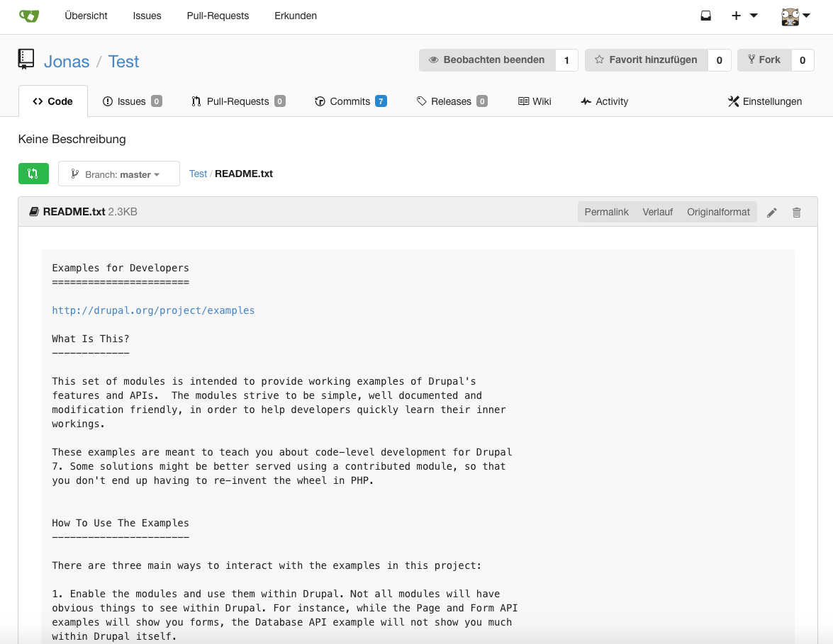Click the repository book icon beside Jonas
The height and width of the screenshot is (644, 833).
(x=26, y=60)
